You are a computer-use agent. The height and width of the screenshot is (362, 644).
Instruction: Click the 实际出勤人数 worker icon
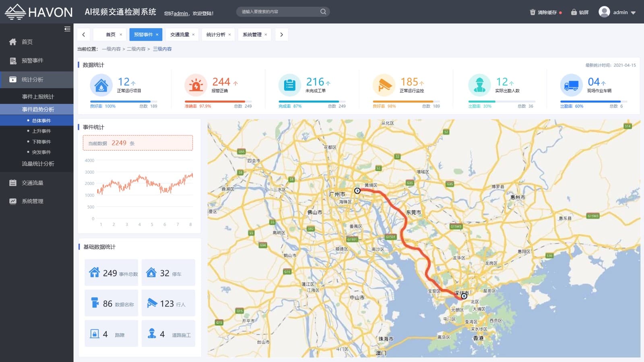point(479,85)
